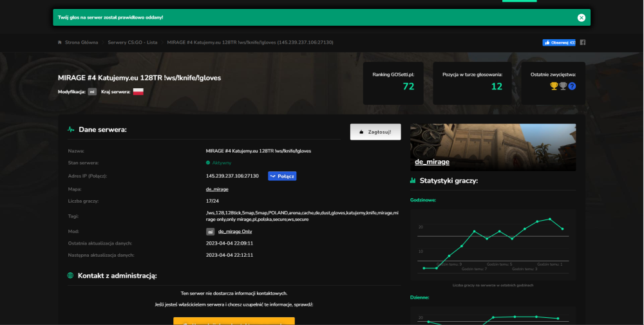Click server IP 145.239.237.106:27130
Viewport: 644px width, 325px height.
[232, 176]
